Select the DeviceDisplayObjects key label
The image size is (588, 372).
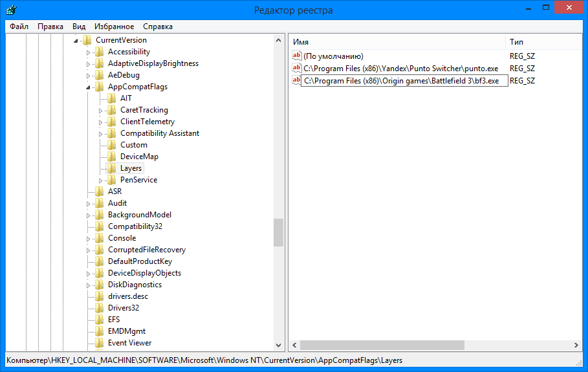tap(144, 272)
